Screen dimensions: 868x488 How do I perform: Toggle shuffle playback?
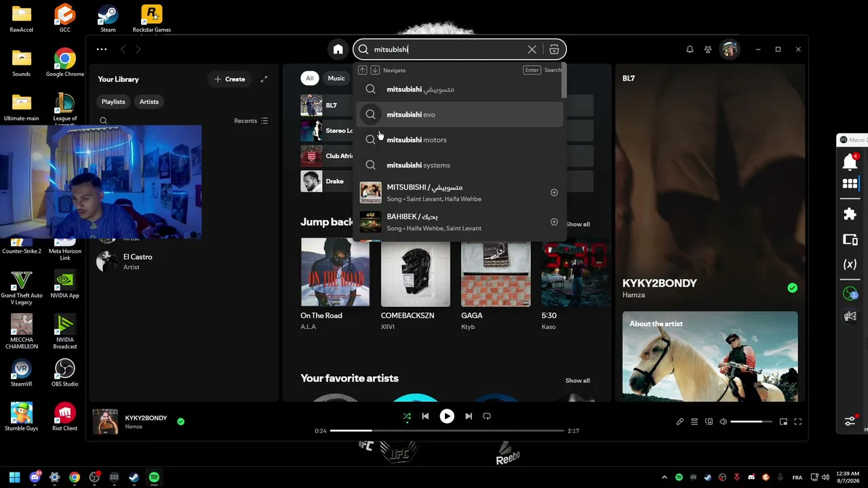407,416
